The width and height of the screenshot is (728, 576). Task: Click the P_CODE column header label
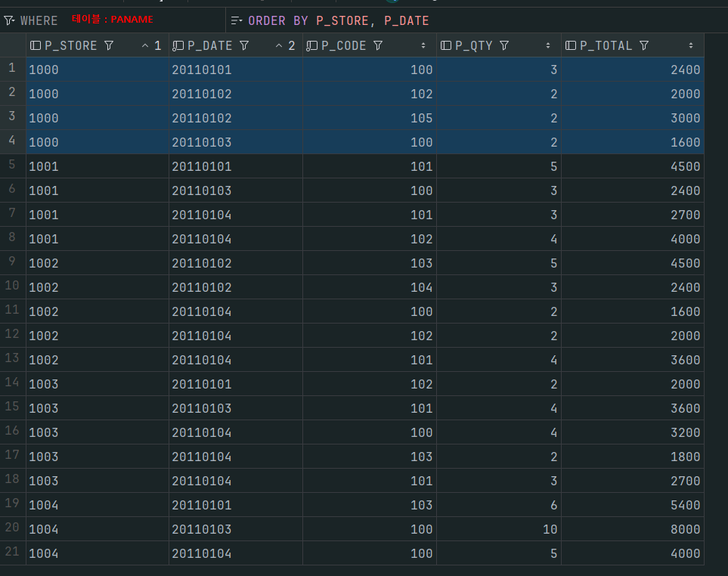click(x=343, y=45)
